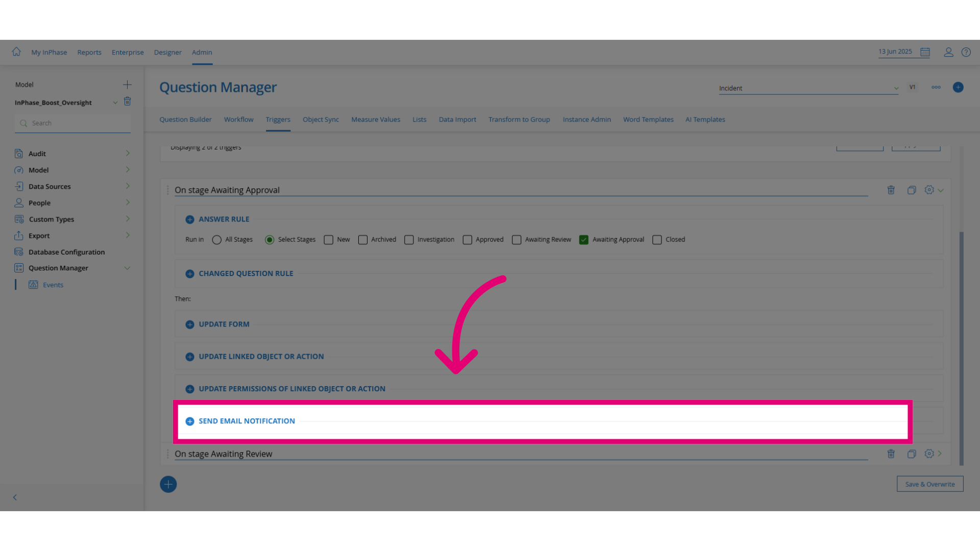Collapse the Awaiting Approval trigger chevron
Viewport: 980px width, 551px height.
coord(941,190)
